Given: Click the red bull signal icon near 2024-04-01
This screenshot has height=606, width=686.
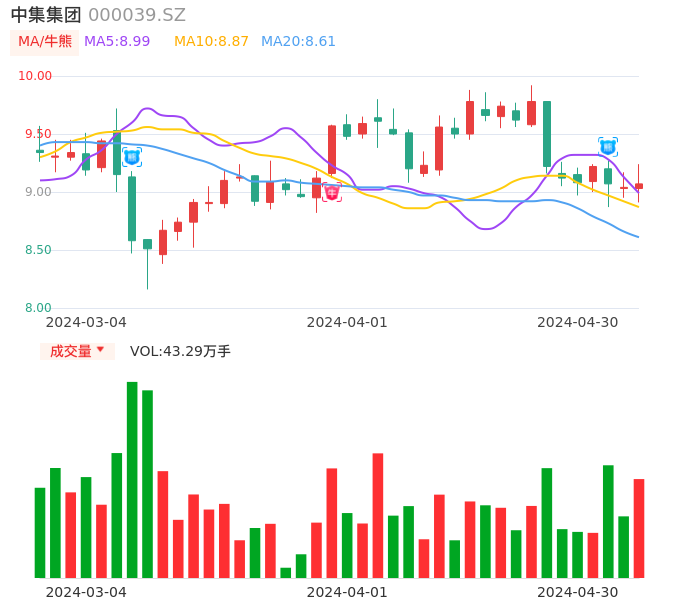Looking at the screenshot, I should [332, 192].
